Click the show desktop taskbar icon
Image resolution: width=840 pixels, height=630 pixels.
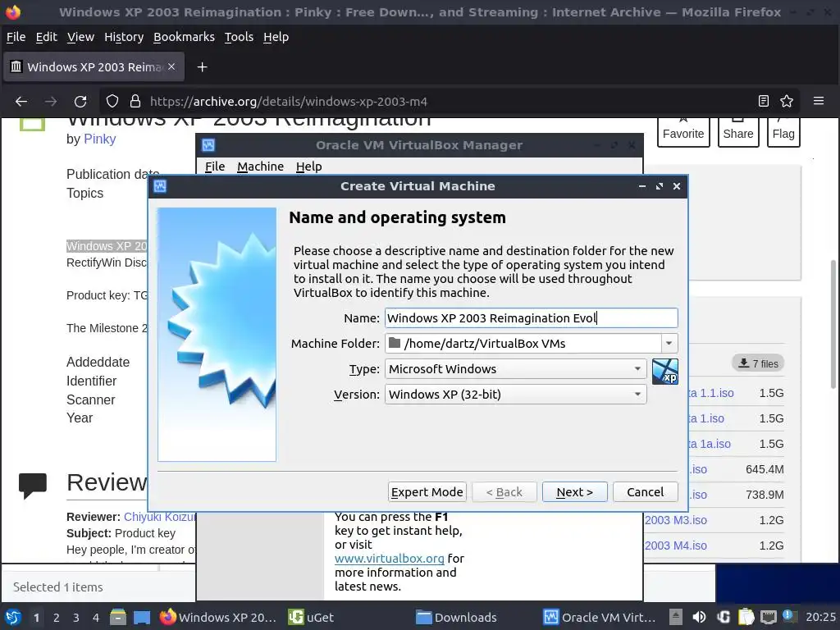click(x=142, y=617)
